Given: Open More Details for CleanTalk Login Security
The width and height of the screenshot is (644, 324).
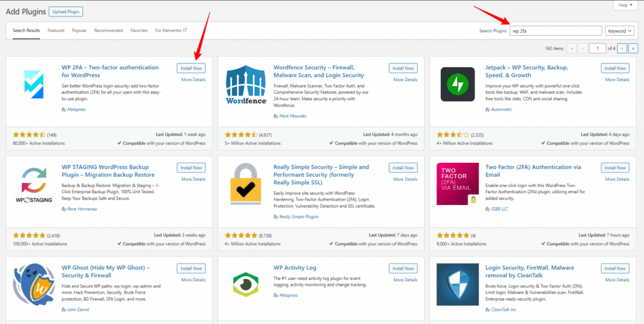Looking at the screenshot, I should [x=618, y=280].
